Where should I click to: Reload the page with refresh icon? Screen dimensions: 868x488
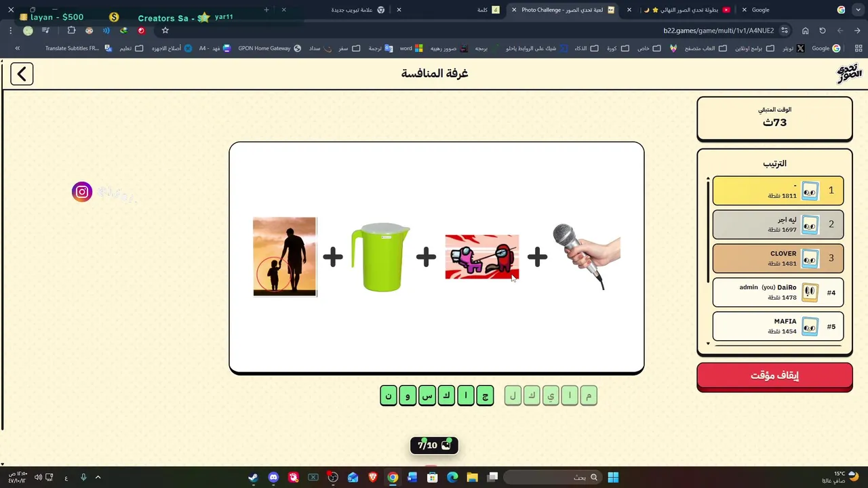coord(823,30)
